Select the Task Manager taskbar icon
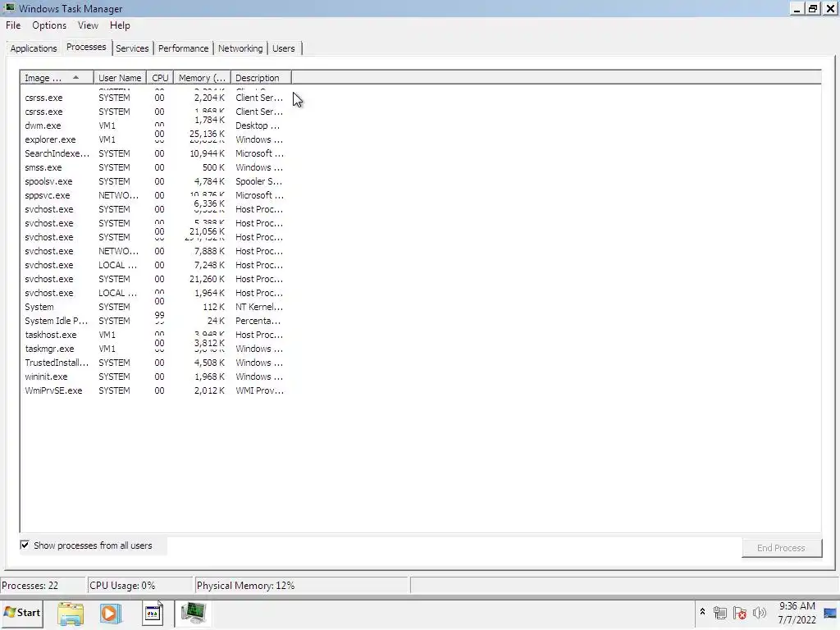 tap(194, 614)
